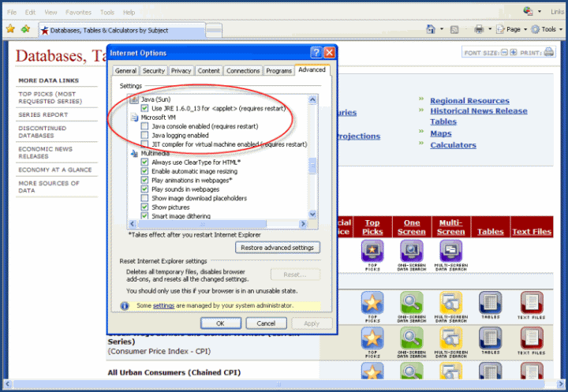
Task: Decrease the page font size
Action: click(505, 53)
